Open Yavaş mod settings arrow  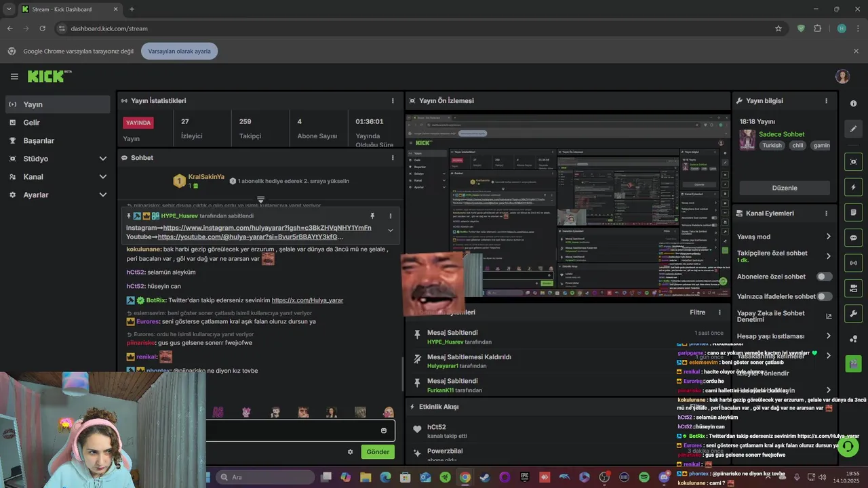click(828, 237)
